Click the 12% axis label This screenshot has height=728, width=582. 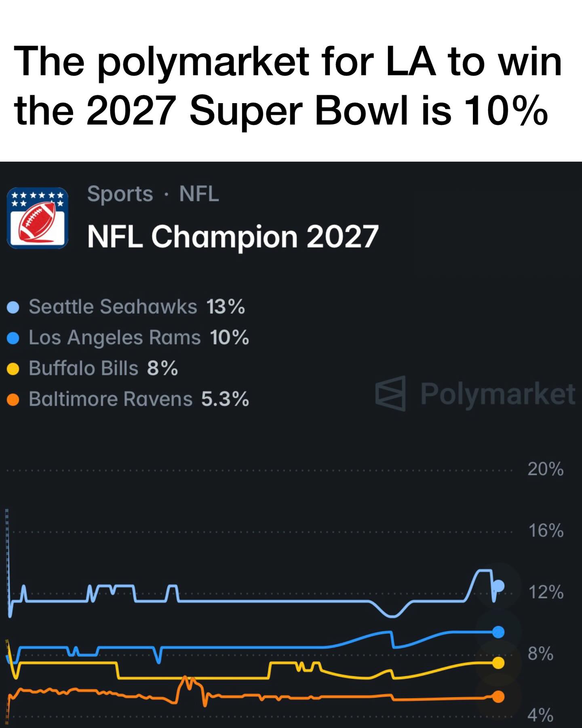(x=545, y=593)
